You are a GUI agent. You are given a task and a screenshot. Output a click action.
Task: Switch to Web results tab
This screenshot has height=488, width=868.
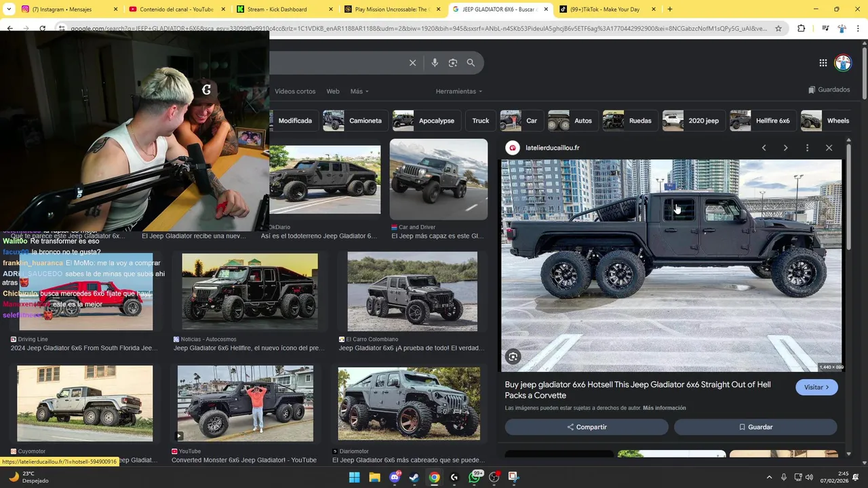[x=333, y=91]
